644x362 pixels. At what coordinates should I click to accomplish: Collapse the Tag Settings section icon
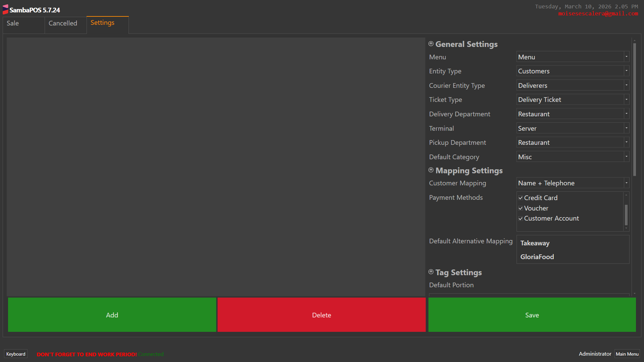[x=431, y=272]
